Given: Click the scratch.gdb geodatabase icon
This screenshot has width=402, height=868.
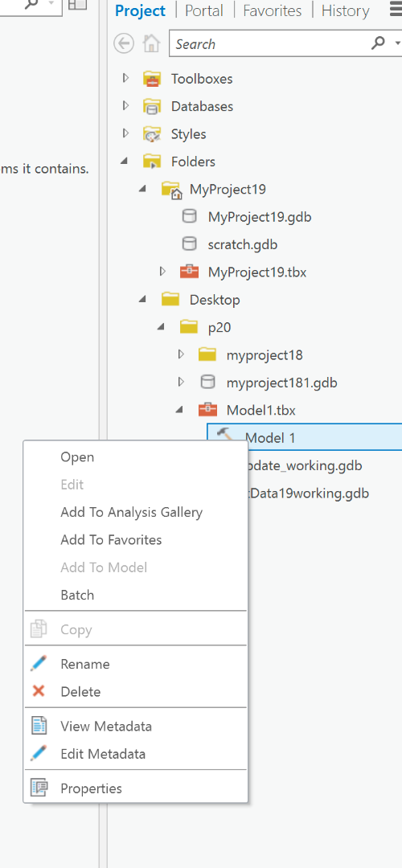Looking at the screenshot, I should click(190, 244).
